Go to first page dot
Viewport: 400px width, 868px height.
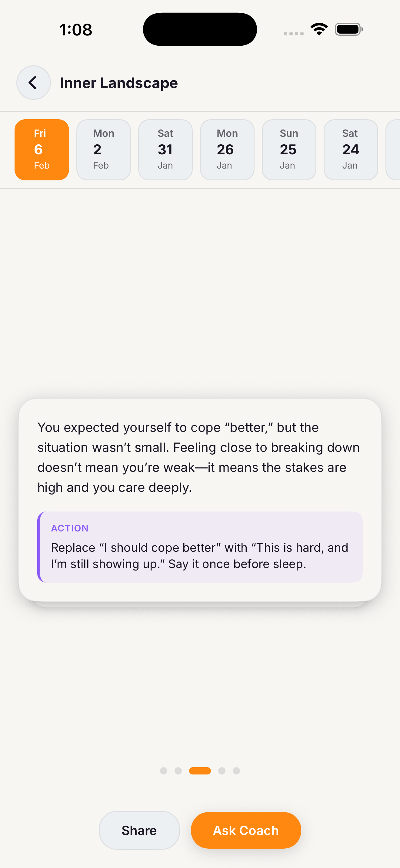click(164, 771)
